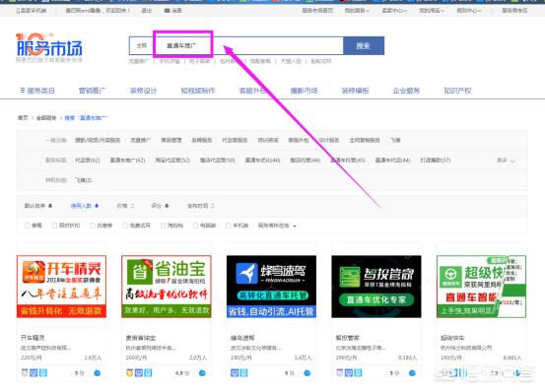
Task: Check the 优惠券 checkbox
Action: (x=93, y=226)
